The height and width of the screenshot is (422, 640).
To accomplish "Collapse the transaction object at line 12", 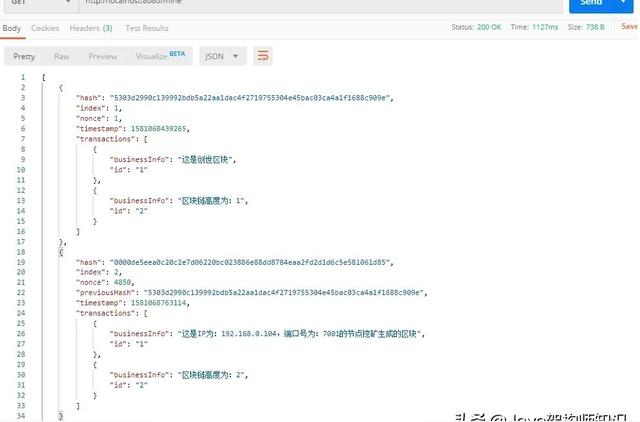I will click(x=94, y=190).
